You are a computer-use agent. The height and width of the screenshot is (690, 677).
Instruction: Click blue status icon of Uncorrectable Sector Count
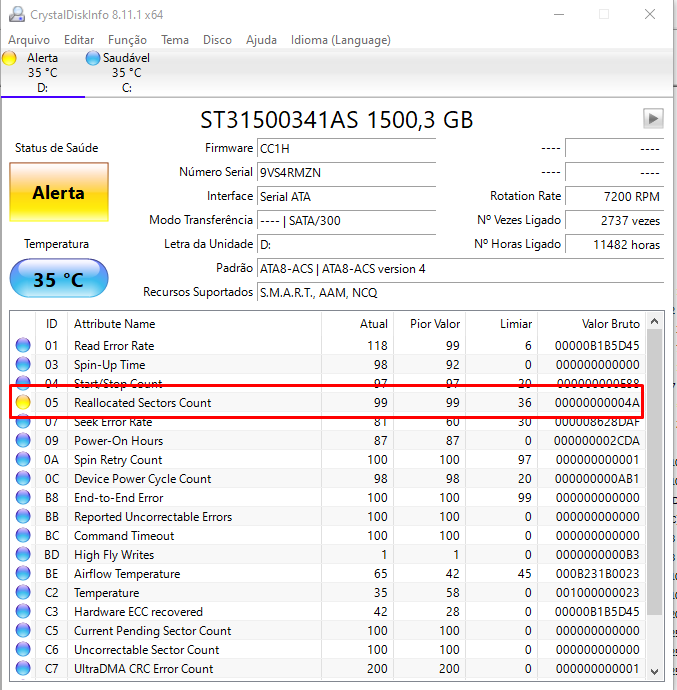point(23,650)
